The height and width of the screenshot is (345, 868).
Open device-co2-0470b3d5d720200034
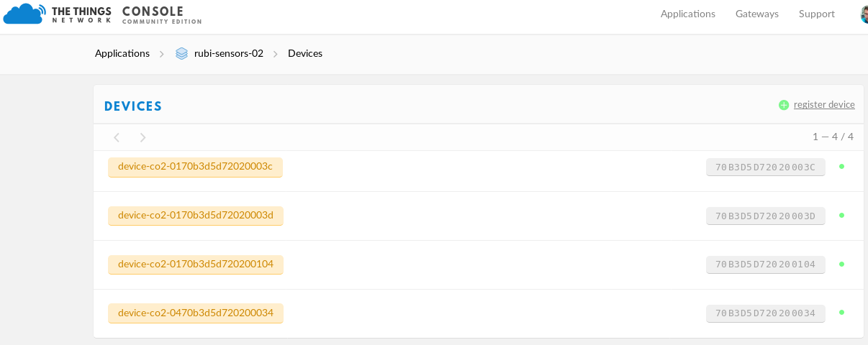[x=196, y=313]
